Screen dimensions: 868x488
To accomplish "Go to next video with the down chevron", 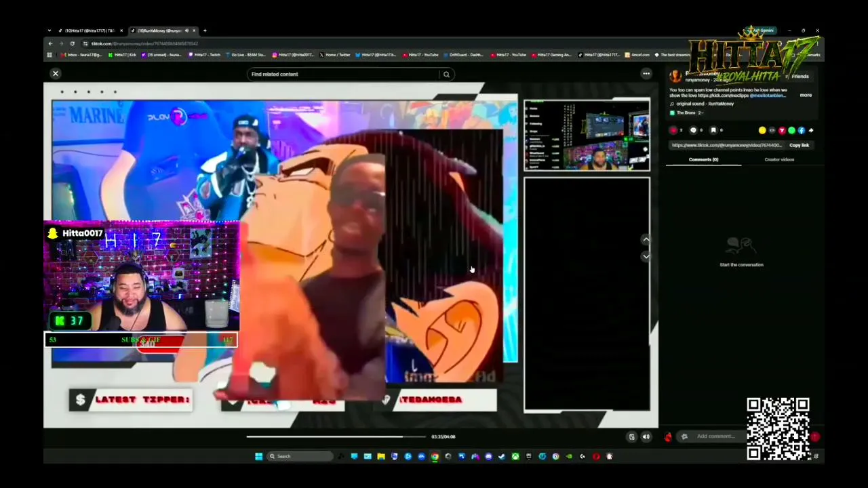I will coord(646,256).
